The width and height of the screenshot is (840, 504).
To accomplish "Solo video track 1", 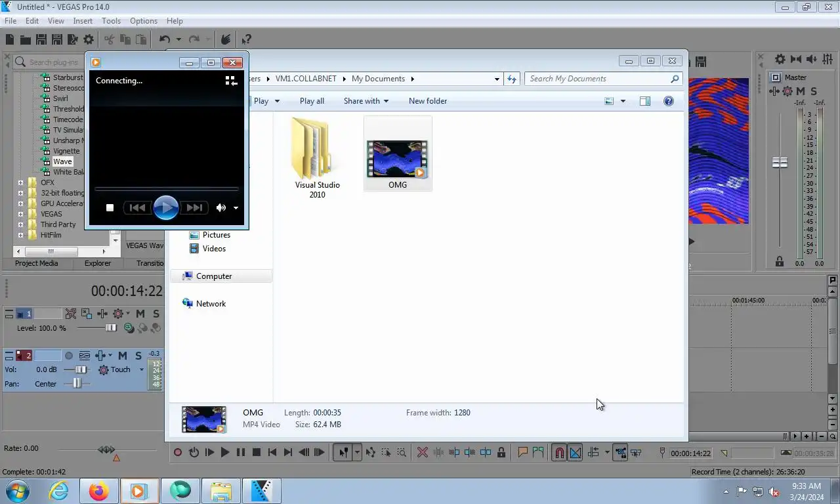I will coord(156,314).
